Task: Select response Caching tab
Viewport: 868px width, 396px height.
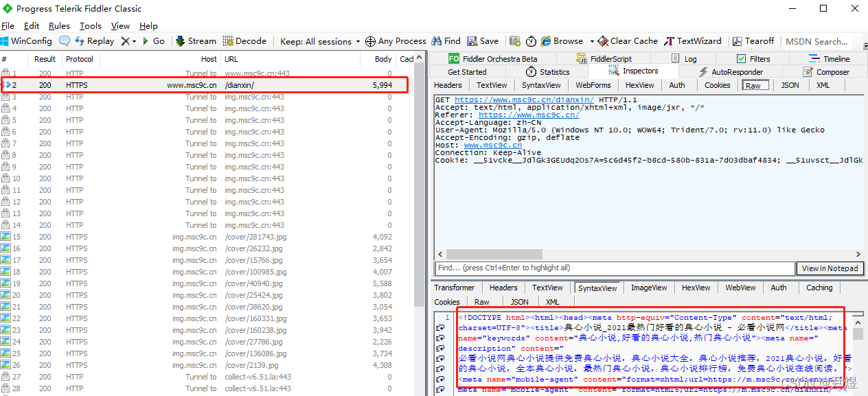Action: pos(819,288)
